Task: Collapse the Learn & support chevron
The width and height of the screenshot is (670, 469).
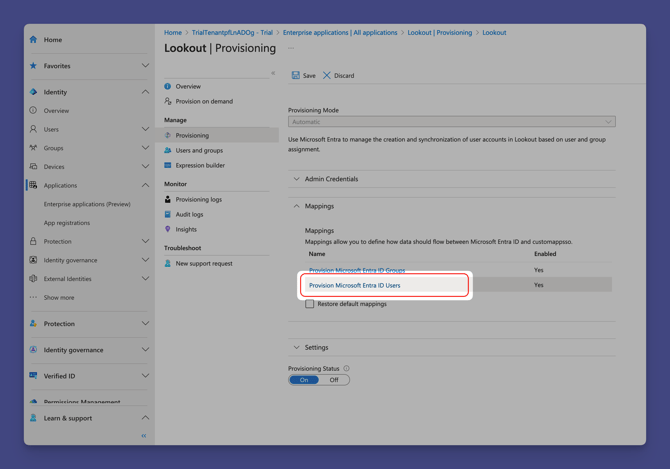Action: pyautogui.click(x=145, y=418)
